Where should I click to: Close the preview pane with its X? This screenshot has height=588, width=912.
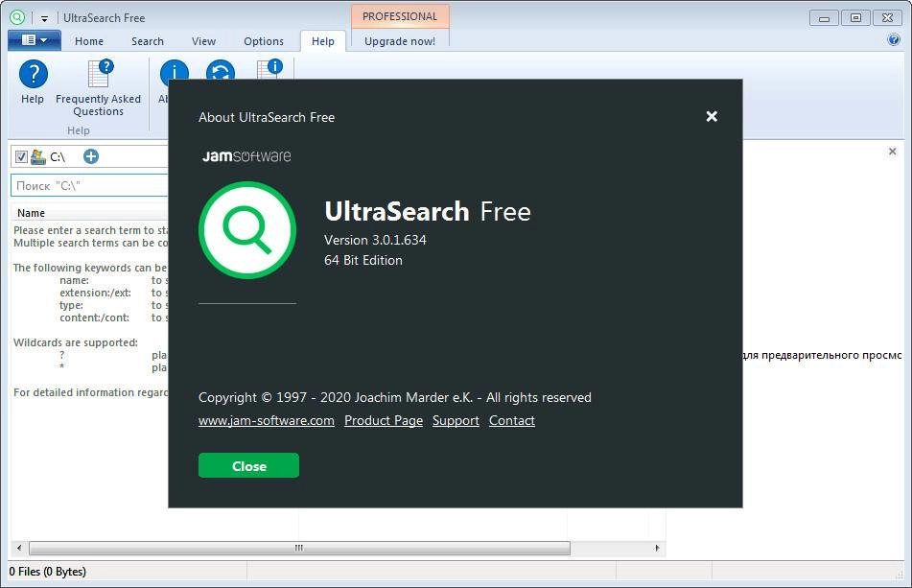tap(892, 152)
